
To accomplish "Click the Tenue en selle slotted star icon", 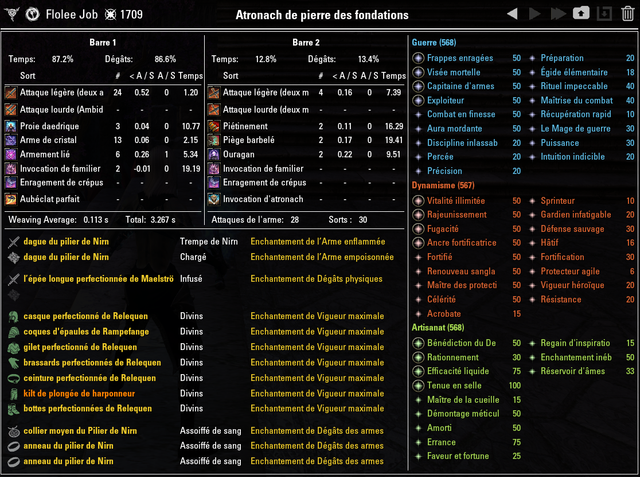I will pyautogui.click(x=418, y=386).
